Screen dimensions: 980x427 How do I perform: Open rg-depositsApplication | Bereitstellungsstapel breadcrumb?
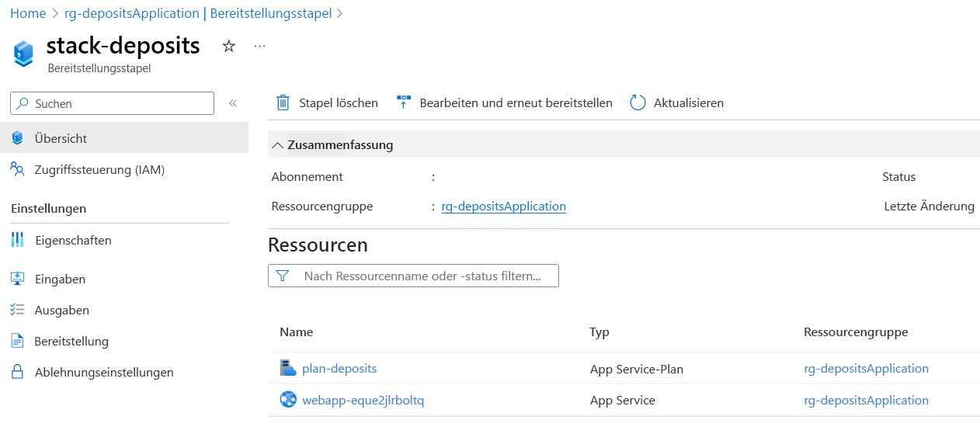[x=198, y=13]
